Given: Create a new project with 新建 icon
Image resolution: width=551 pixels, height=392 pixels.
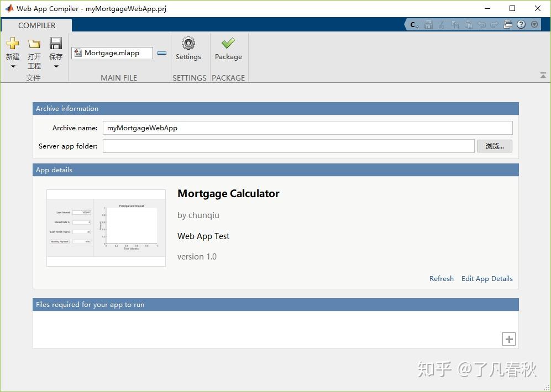Looking at the screenshot, I should click(13, 43).
